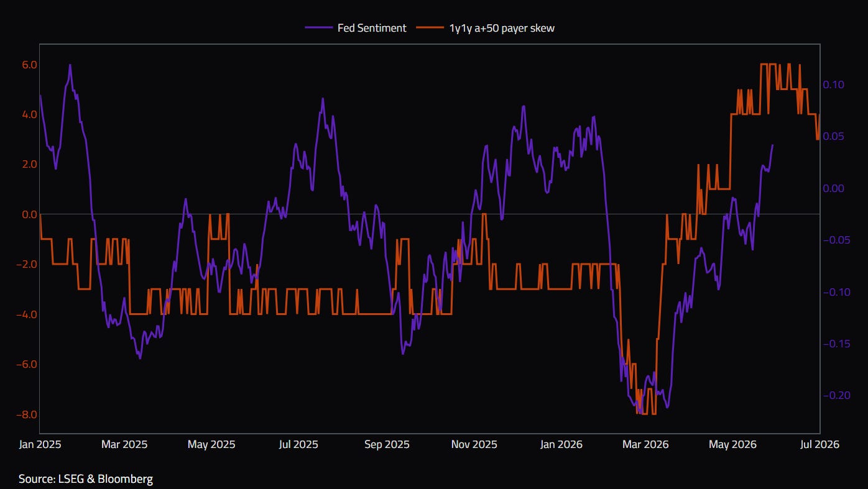Select the May 2025 x-axis label

[211, 444]
